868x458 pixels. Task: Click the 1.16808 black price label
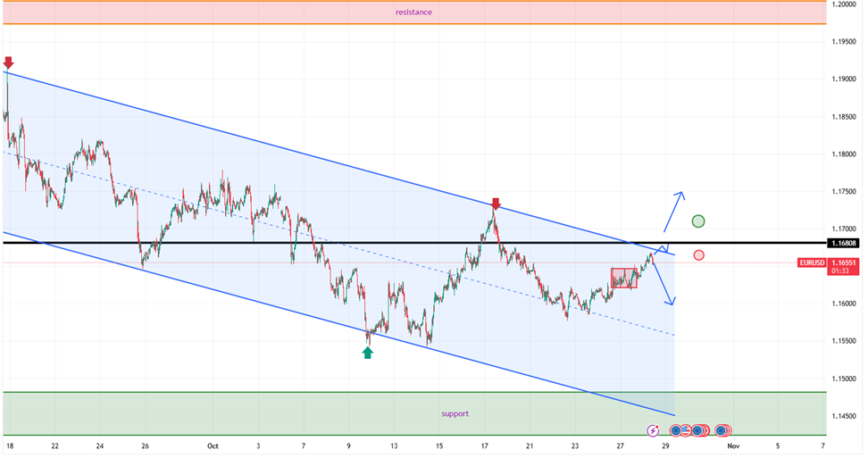(x=844, y=243)
